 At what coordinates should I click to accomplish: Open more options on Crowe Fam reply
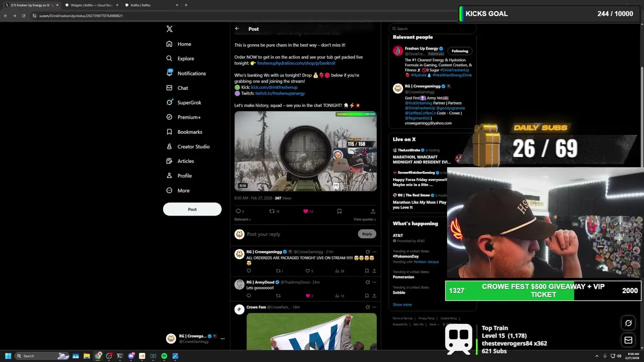click(374, 307)
